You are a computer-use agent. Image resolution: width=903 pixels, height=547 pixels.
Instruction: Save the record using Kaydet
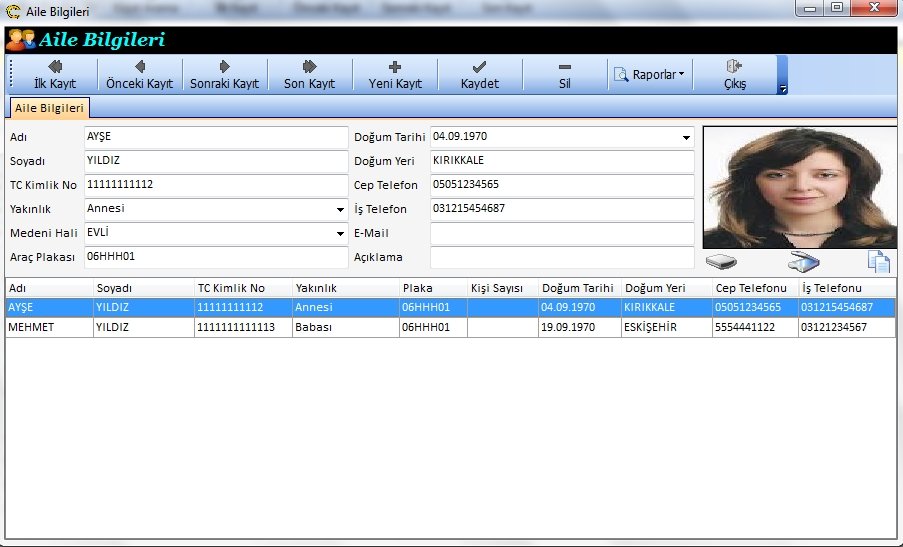pyautogui.click(x=480, y=75)
